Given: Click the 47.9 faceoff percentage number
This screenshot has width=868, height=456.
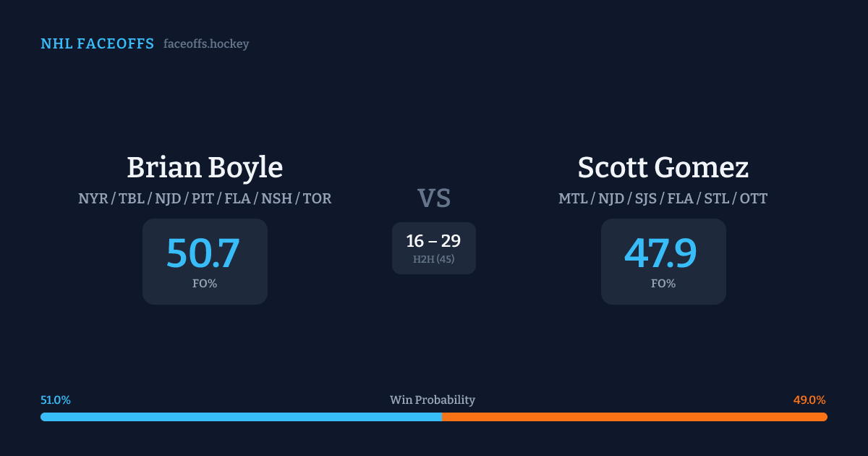Looking at the screenshot, I should click(x=661, y=253).
